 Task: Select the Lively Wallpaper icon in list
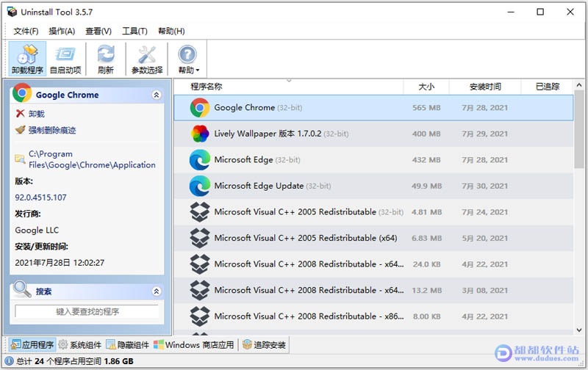point(199,134)
